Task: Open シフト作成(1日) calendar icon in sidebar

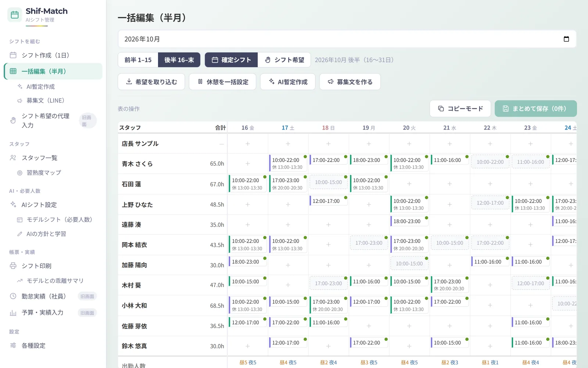Action: (13, 55)
